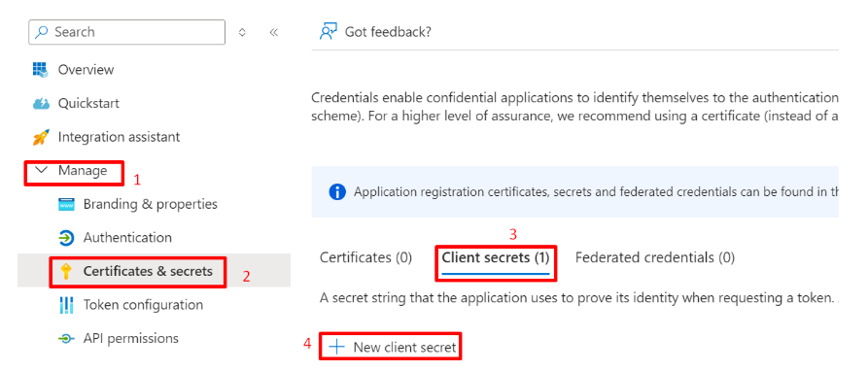Click the API permissions icon
The image size is (868, 371).
[x=66, y=338]
